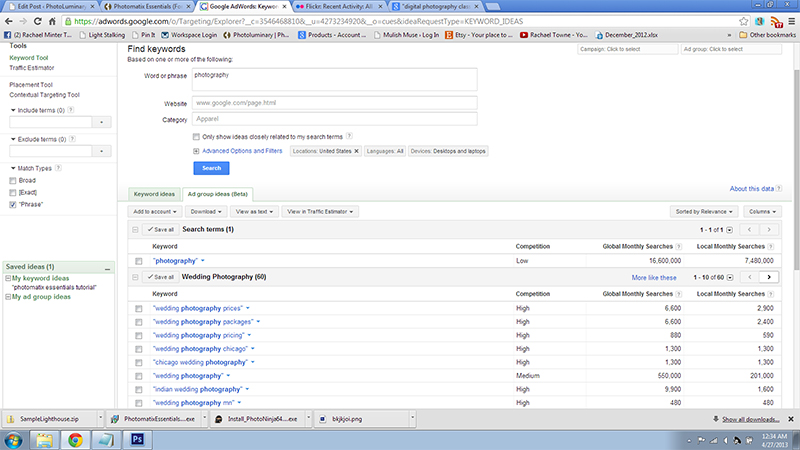Select "wedding photography packages" checkbox
The width and height of the screenshot is (800, 450).
139,322
